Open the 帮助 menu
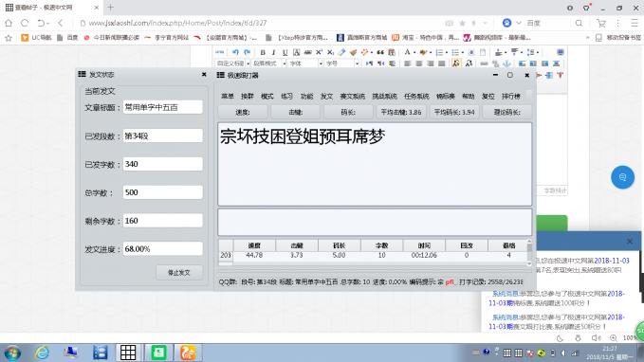The width and height of the screenshot is (644, 362). [469, 96]
